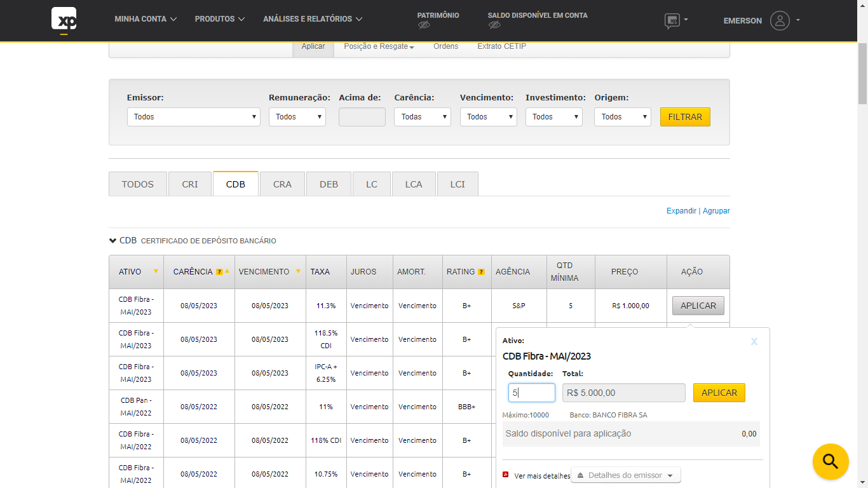Click the Carência help question icon
This screenshot has width=868, height=488.
point(219,272)
